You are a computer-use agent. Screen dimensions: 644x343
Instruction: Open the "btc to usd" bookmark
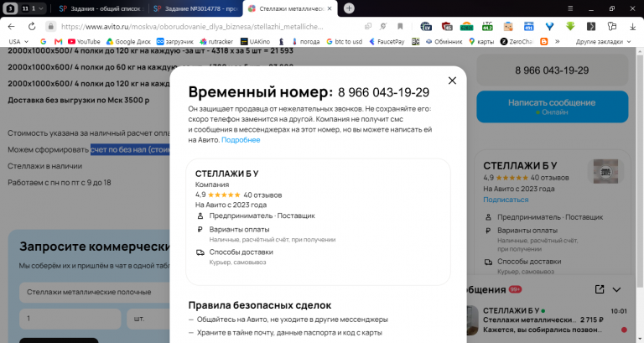[x=344, y=41]
